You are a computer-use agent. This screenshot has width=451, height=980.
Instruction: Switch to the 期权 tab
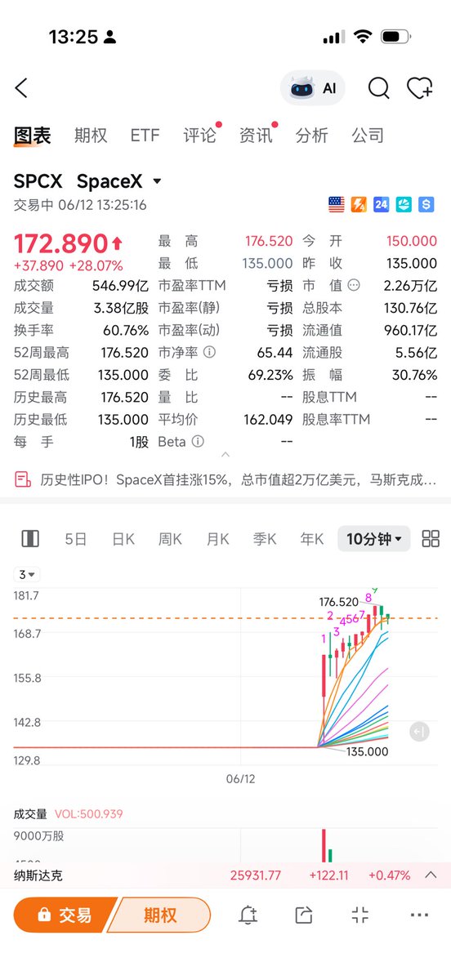coord(91,136)
